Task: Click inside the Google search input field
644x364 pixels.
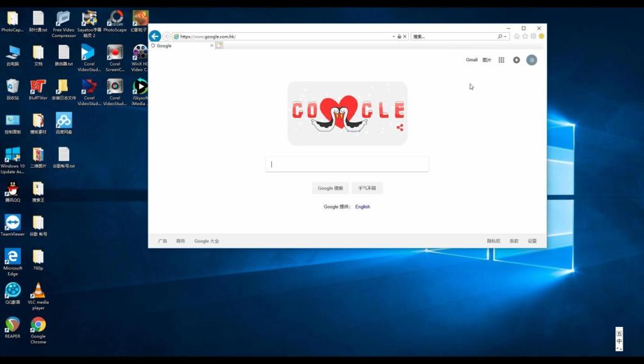Action: pyautogui.click(x=347, y=164)
